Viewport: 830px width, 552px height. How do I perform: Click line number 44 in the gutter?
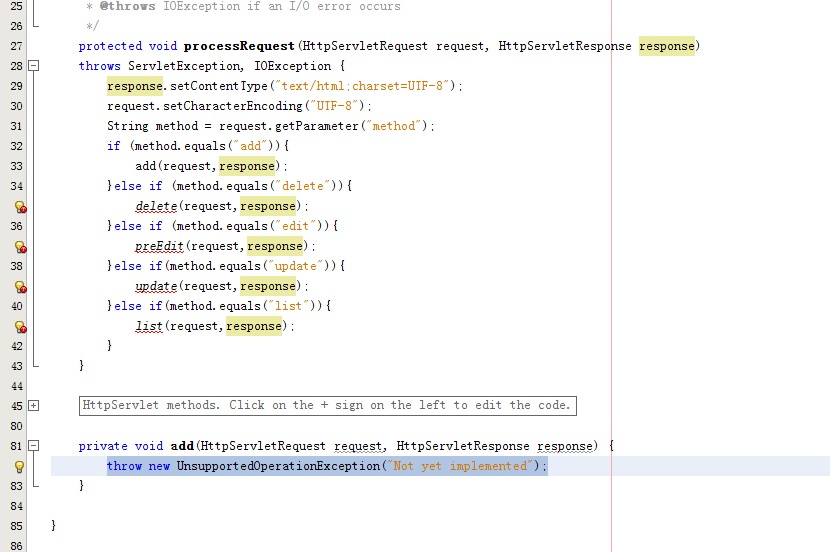[16, 386]
